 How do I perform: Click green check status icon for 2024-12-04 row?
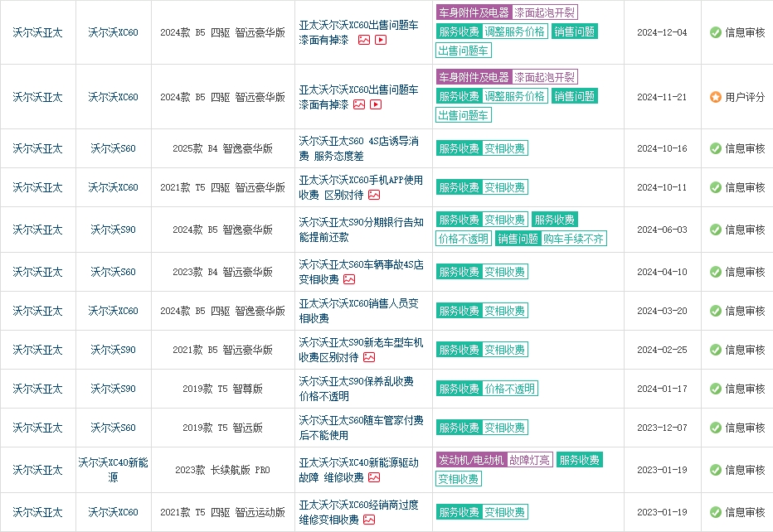click(715, 32)
